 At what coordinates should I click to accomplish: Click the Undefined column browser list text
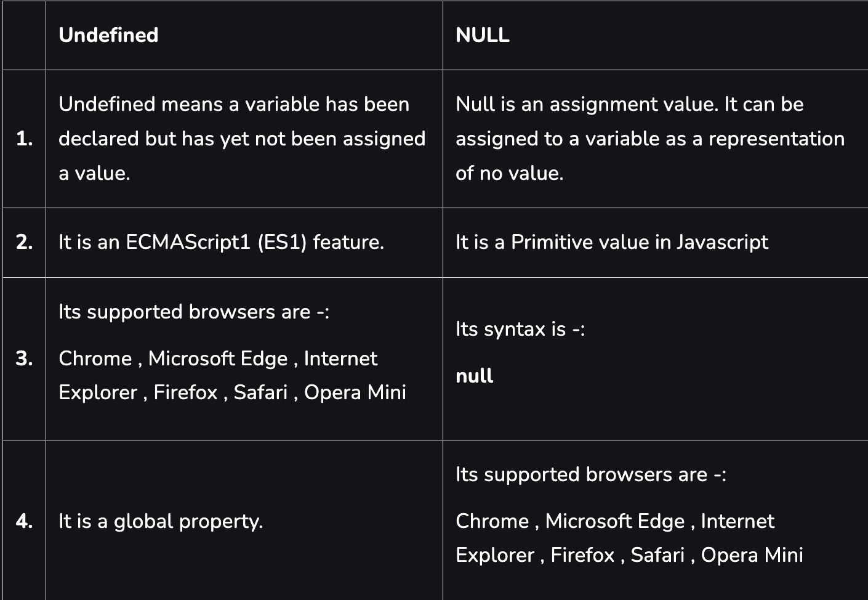[x=232, y=375]
